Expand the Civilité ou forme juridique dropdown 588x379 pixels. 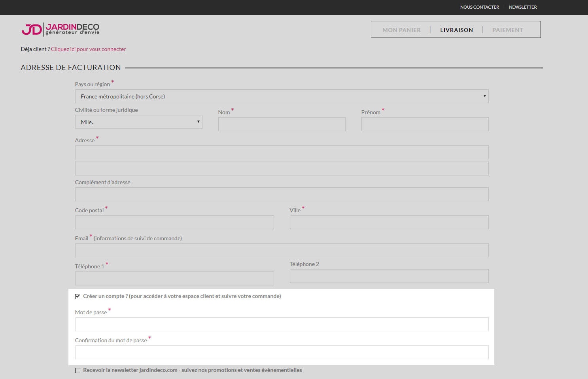(138, 122)
